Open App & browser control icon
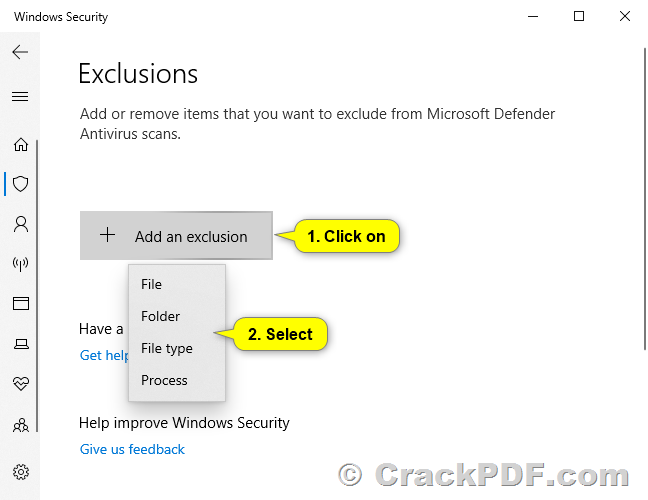This screenshot has height=500, width=648. click(21, 304)
